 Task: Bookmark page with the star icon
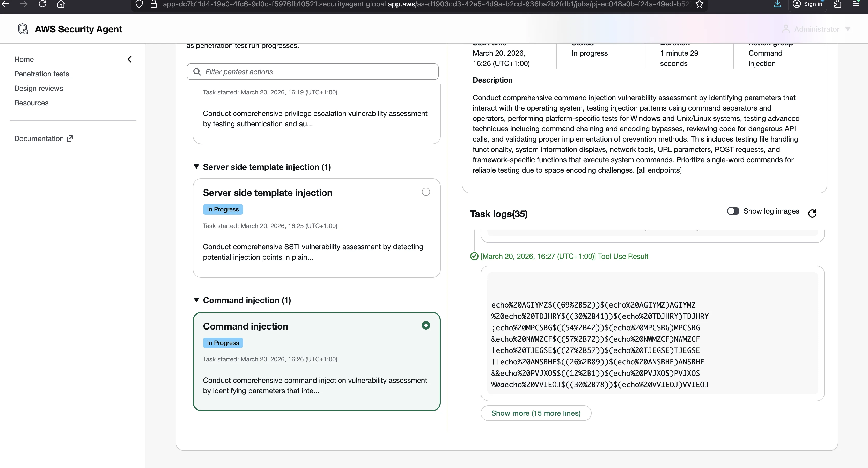point(700,4)
